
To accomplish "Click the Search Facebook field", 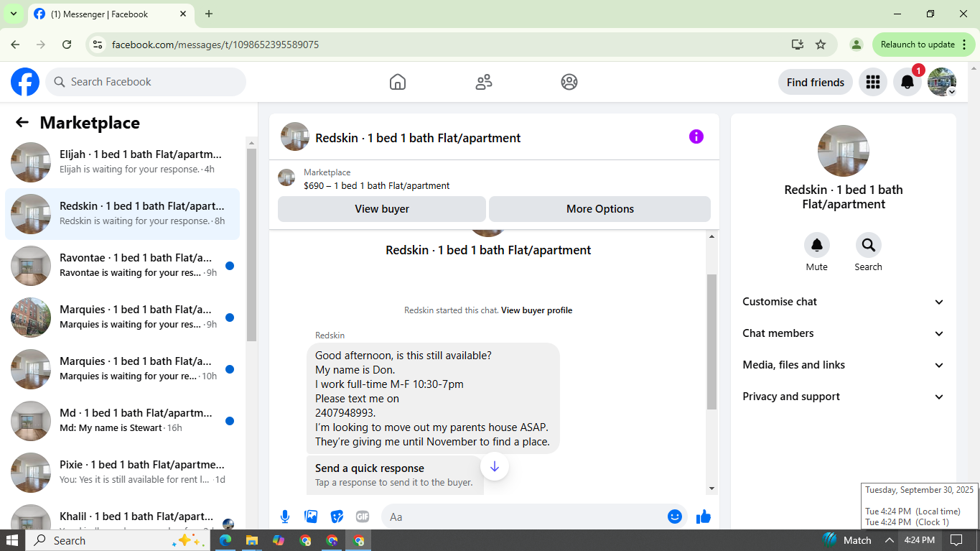I will coord(146,82).
